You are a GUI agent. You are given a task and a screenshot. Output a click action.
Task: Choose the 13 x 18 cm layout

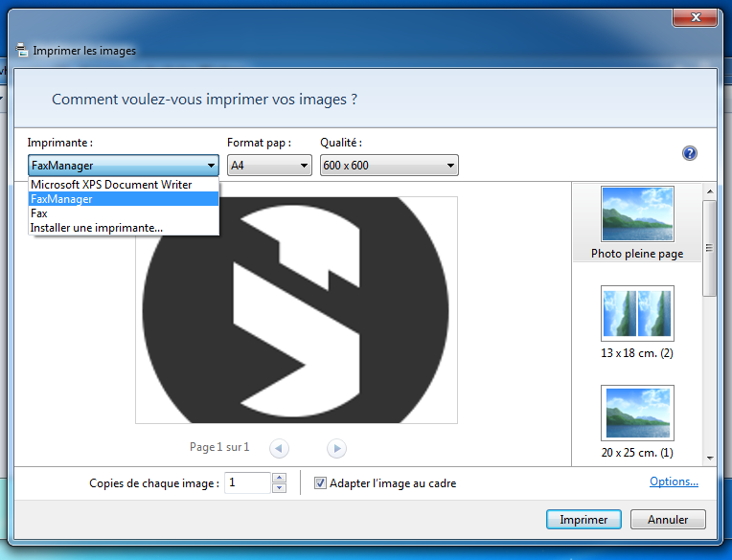tap(637, 313)
